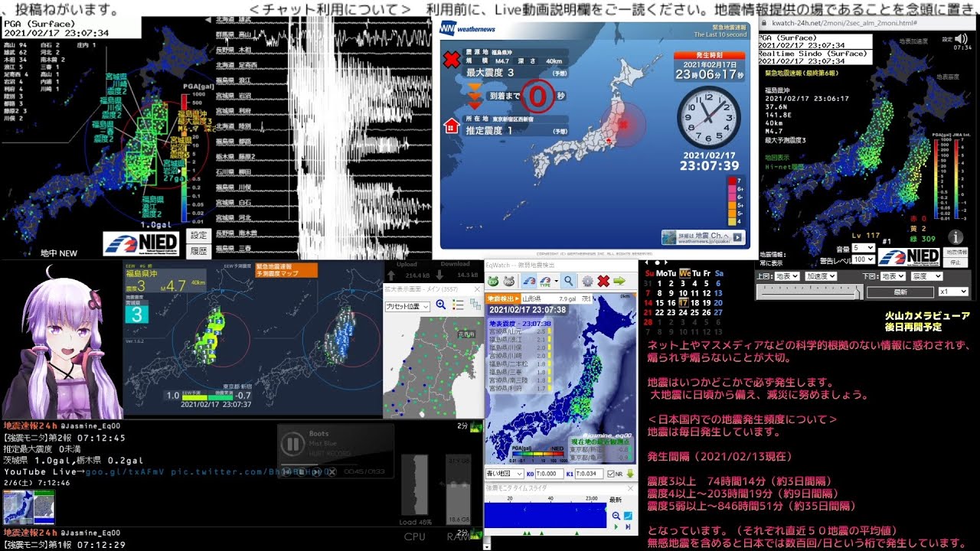
Task: Pause the Boots music player
Action: coord(292,444)
